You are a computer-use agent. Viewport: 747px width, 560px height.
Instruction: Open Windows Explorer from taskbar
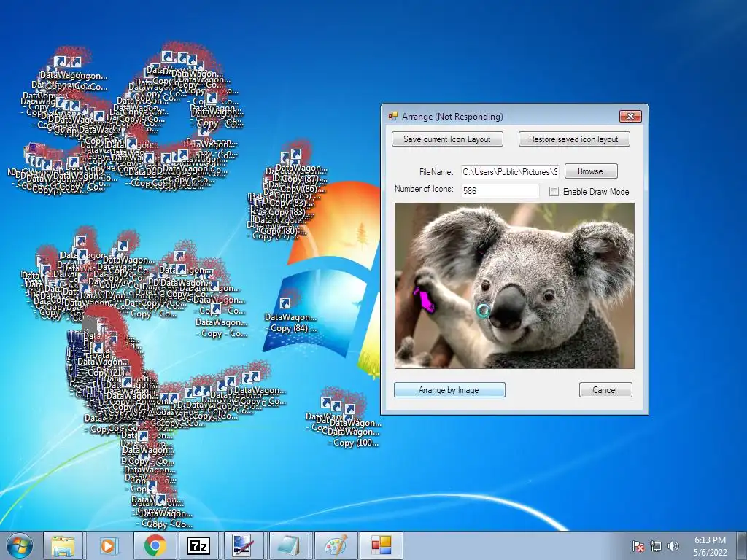pyautogui.click(x=63, y=545)
